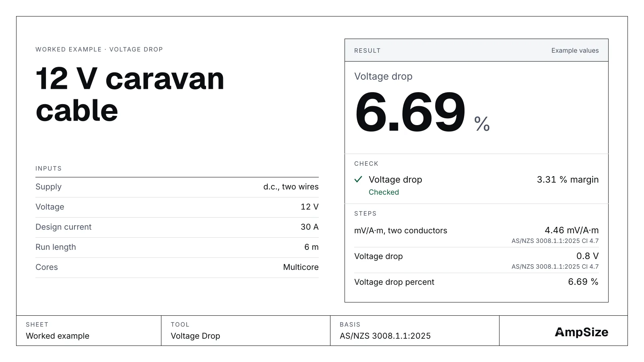Click the 'Run length' label
The width and height of the screenshot is (644, 362).
coord(56,247)
